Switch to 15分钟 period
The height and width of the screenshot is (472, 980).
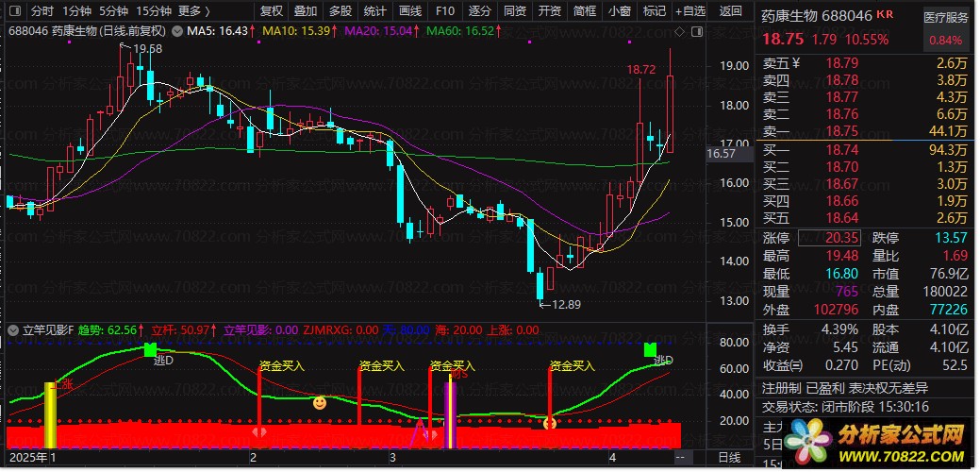click(x=154, y=11)
